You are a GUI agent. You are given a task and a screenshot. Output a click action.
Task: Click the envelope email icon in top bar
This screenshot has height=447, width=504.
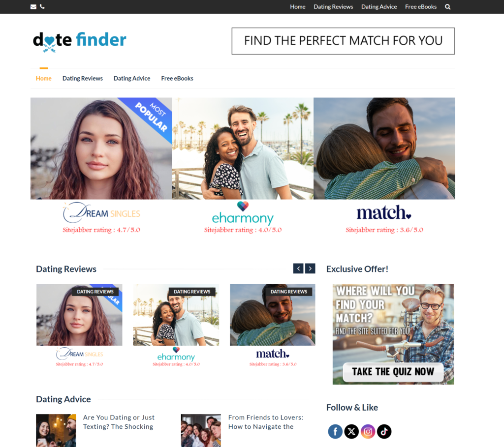click(33, 7)
